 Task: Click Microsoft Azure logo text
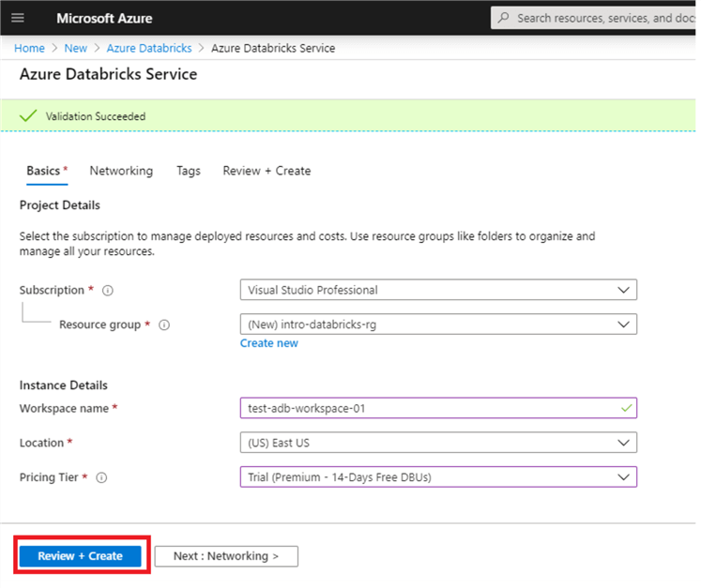[x=104, y=19]
